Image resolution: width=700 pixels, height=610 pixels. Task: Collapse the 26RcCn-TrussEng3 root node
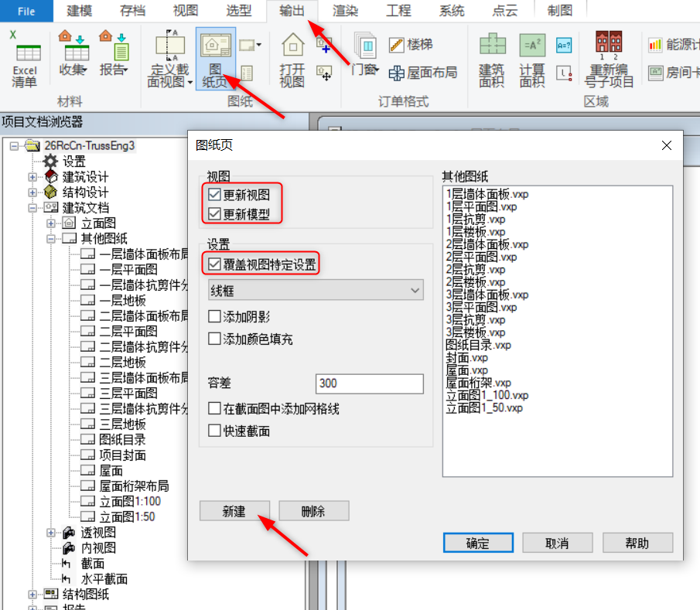[14, 146]
